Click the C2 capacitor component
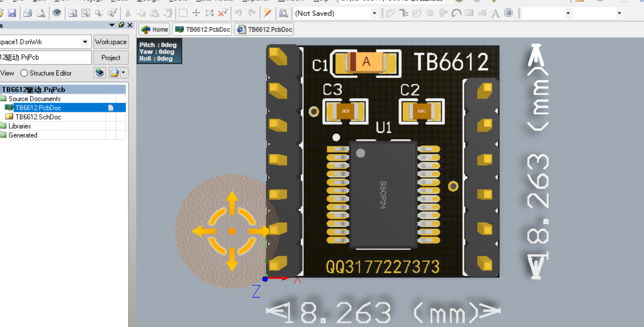Screen dimensions: 644x327 coord(422,111)
